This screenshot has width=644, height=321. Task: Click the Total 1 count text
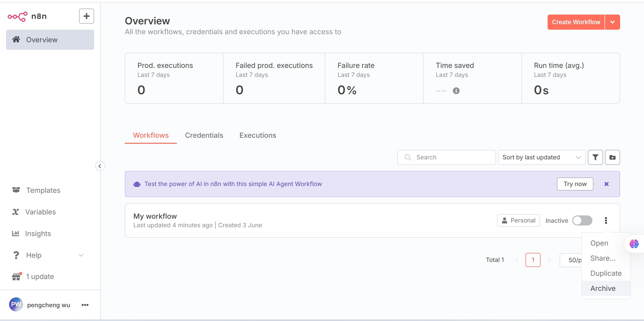coord(495,260)
